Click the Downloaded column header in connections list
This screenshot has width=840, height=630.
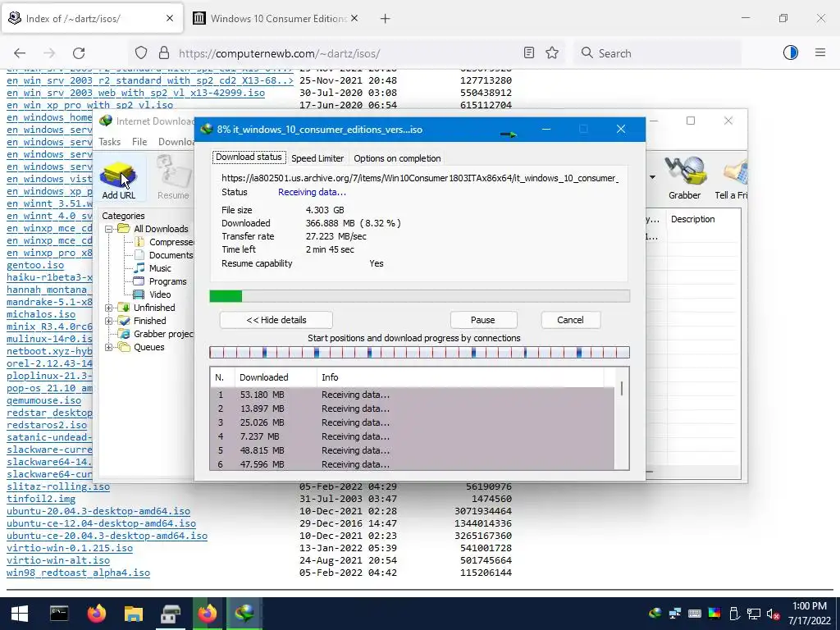(x=276, y=377)
